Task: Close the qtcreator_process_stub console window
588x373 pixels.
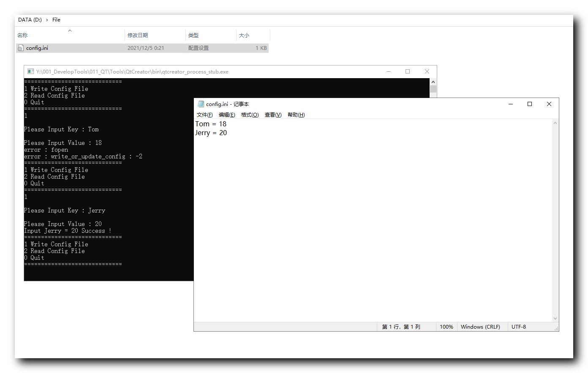Action: point(427,71)
